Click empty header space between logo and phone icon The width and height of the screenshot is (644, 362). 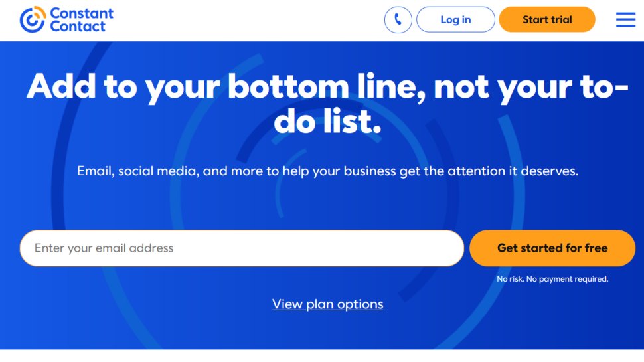point(246,20)
